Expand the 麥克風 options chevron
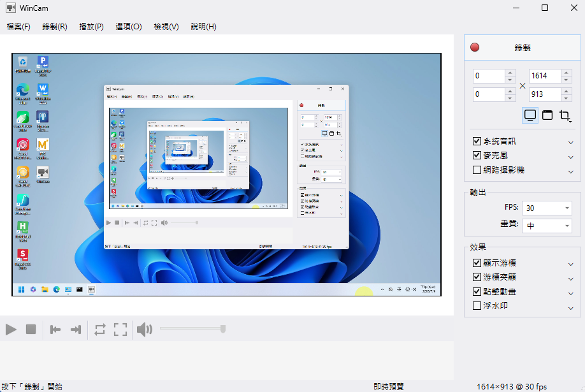 pyautogui.click(x=570, y=157)
